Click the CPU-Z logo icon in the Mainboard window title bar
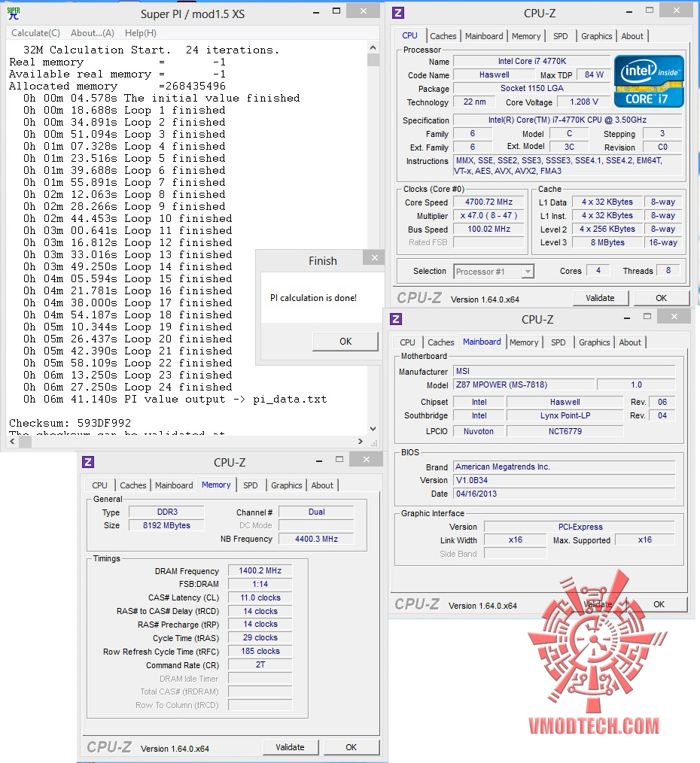The width and height of the screenshot is (700, 763). (x=396, y=319)
